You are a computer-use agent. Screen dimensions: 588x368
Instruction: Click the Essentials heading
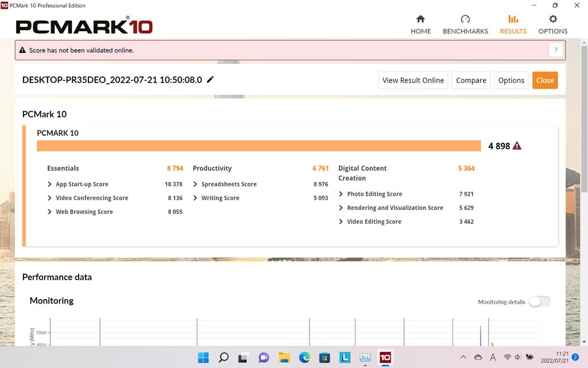click(63, 168)
